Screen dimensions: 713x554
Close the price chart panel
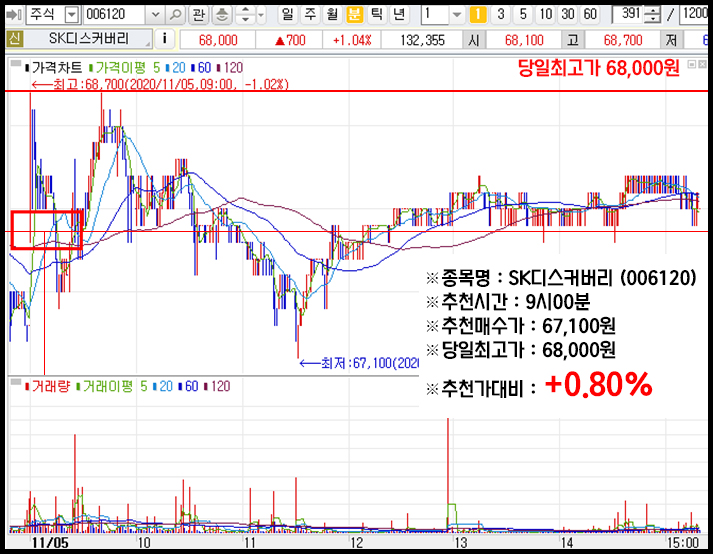(x=702, y=65)
